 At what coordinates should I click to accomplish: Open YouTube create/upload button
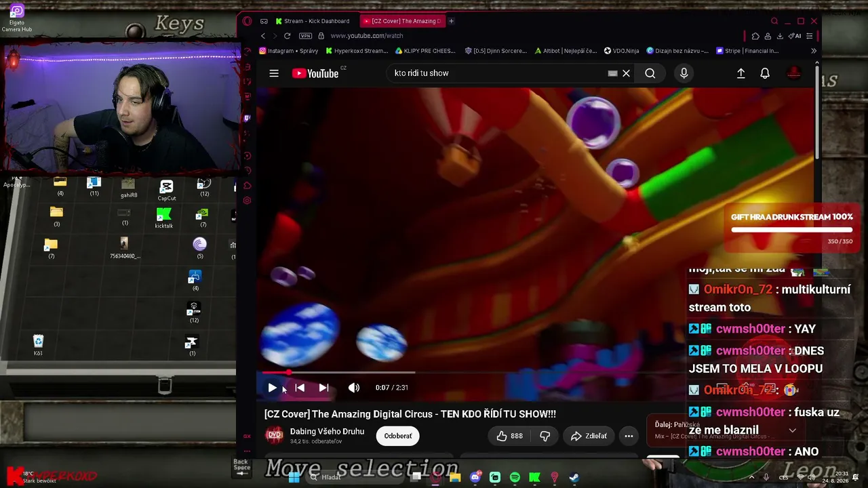(x=741, y=73)
